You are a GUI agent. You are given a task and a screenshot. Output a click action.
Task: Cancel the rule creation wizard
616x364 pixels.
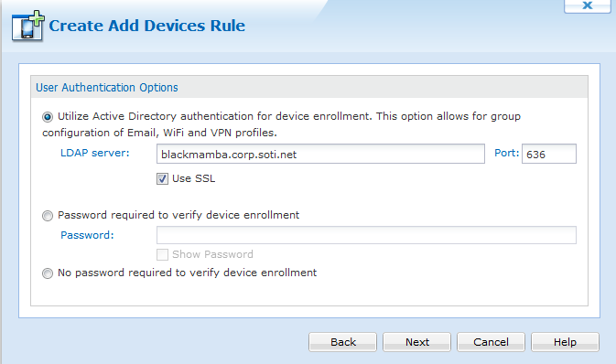point(491,342)
